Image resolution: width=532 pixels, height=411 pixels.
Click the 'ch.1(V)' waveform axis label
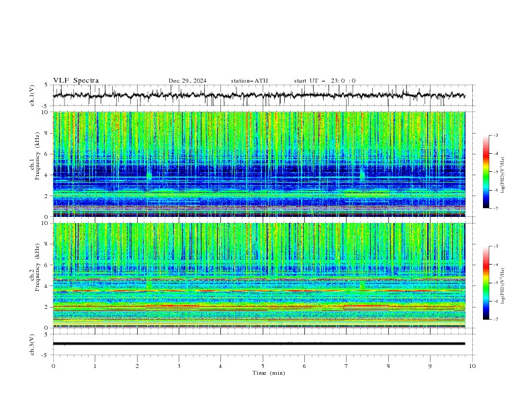pos(32,95)
